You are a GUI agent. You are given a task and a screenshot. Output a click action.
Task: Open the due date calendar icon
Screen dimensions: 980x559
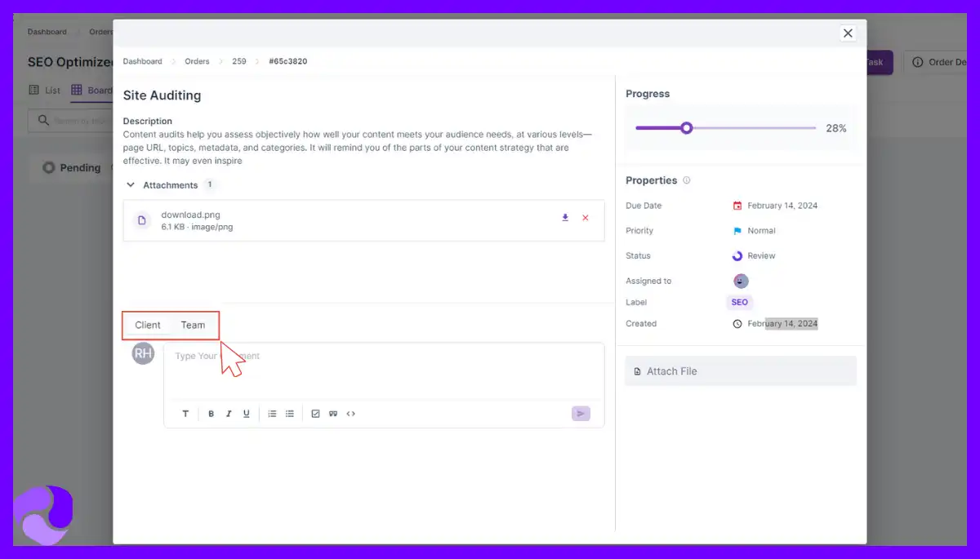point(739,206)
